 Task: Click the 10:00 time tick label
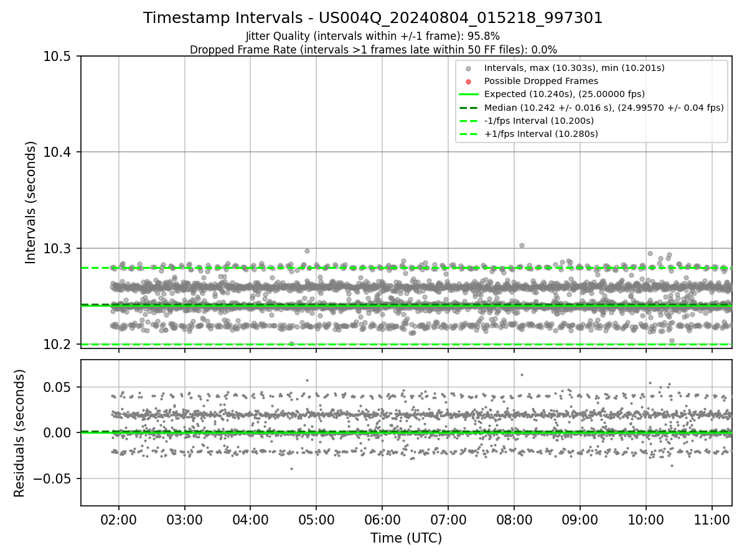click(646, 520)
